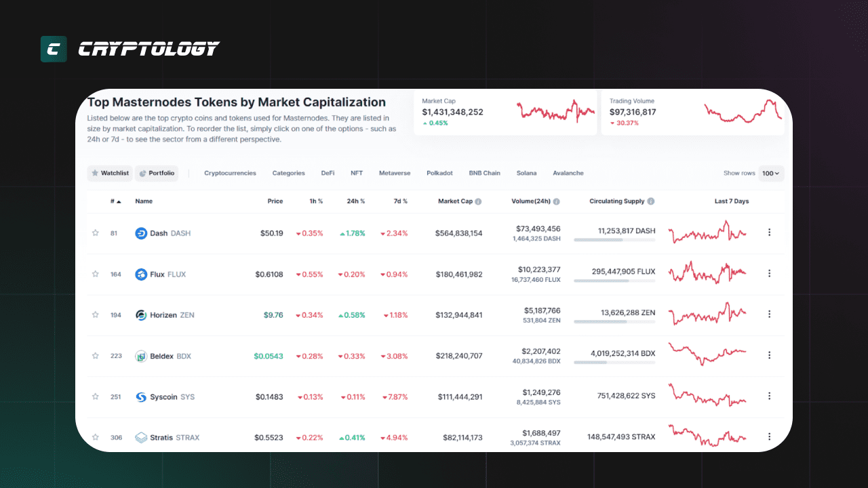Screen dimensions: 868x488
Task: Click the Syscoin coin logo
Action: tap(141, 396)
